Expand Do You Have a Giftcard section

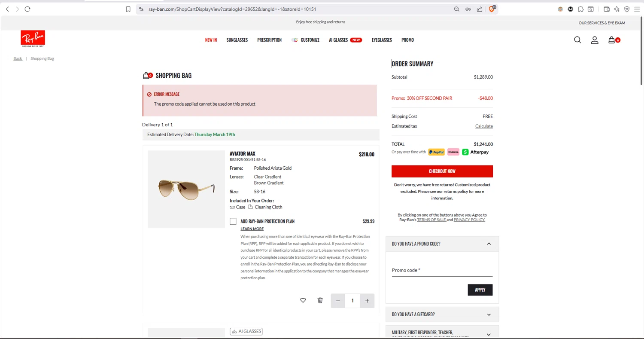(x=442, y=315)
